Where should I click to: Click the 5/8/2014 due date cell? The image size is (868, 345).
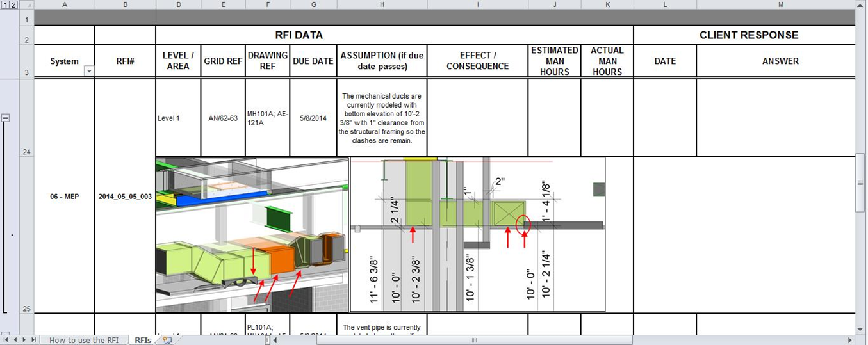[313, 118]
